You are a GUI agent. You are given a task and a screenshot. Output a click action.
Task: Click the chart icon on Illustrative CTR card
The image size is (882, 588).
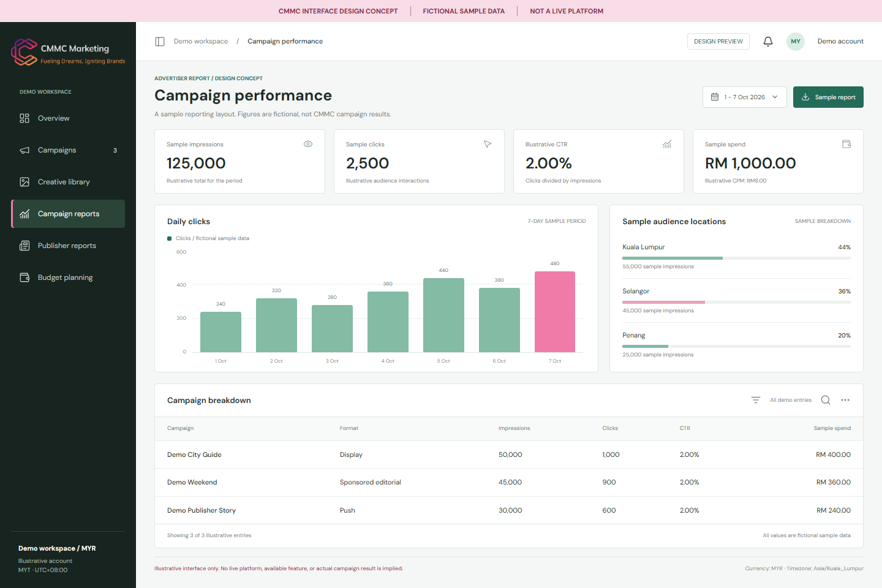[x=667, y=144]
